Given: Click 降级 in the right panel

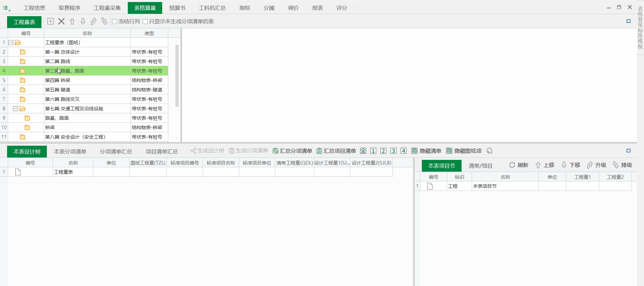Looking at the screenshot, I should [x=622, y=165].
